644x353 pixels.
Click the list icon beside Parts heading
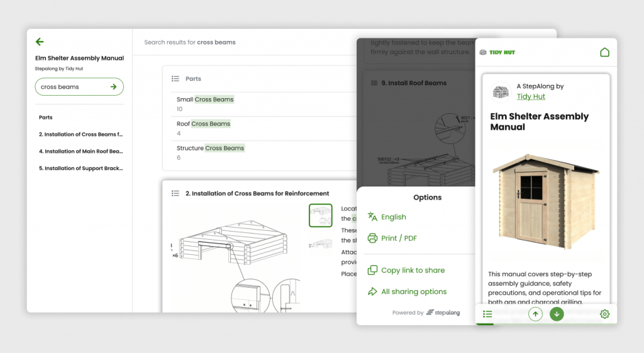tap(175, 79)
